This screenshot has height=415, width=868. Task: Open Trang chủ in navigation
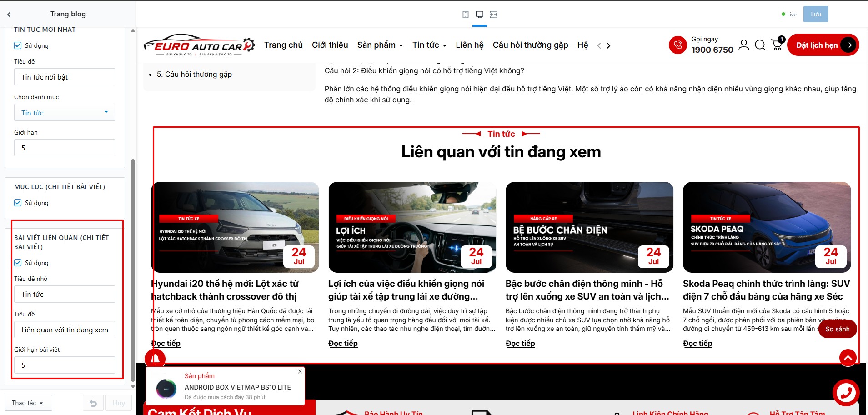(x=283, y=45)
